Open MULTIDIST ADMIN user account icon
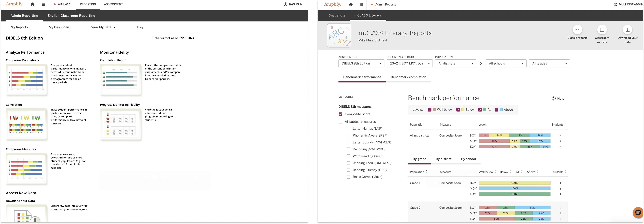 pos(615,4)
